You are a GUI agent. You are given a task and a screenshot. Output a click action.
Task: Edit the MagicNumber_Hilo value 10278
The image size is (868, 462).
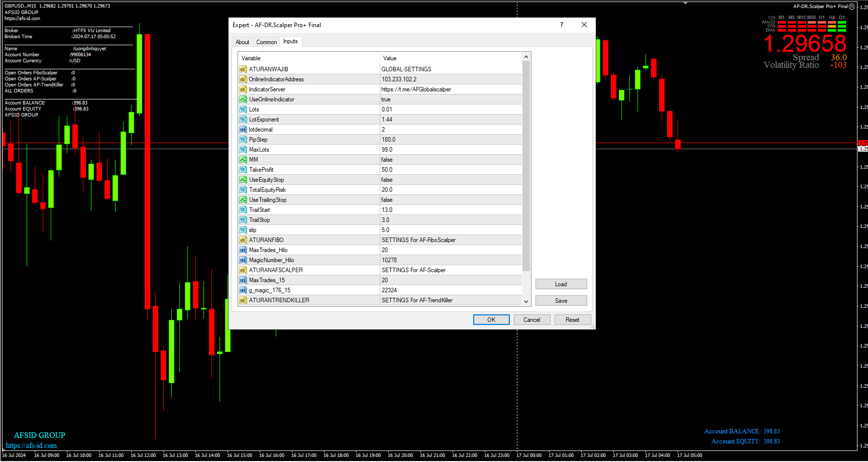pos(451,260)
